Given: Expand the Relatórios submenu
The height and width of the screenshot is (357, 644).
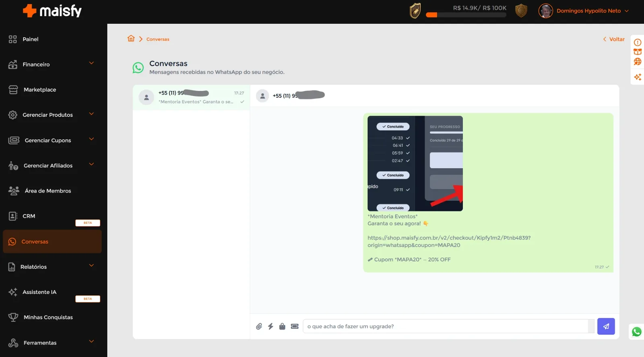Looking at the screenshot, I should click(x=91, y=266).
